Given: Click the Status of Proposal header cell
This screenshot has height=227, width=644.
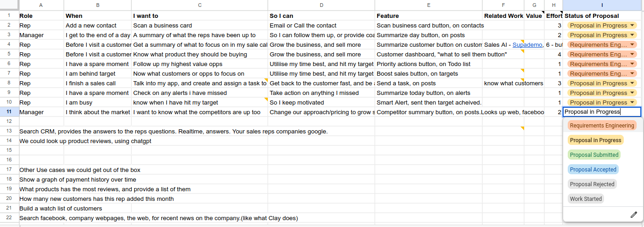Looking at the screenshot, I should click(x=602, y=16).
